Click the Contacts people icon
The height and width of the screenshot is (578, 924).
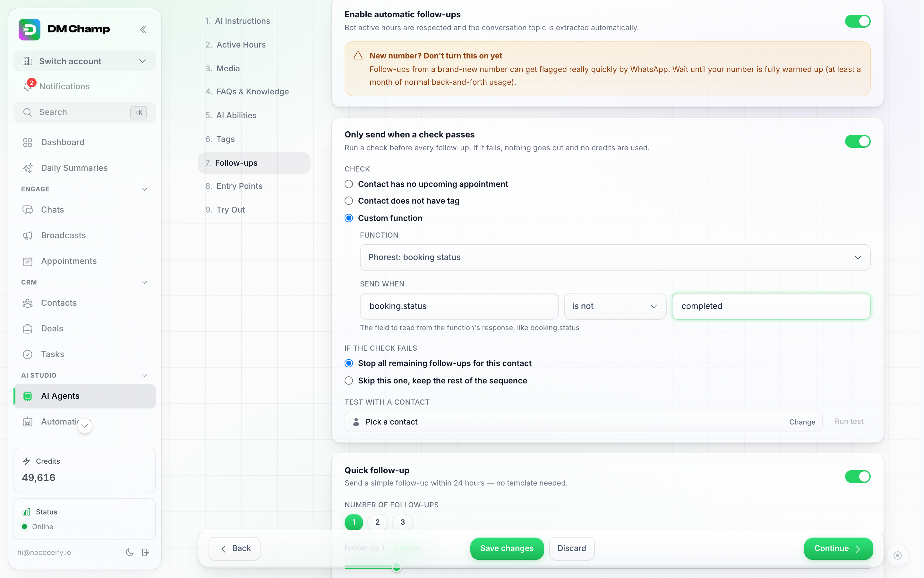pos(28,303)
